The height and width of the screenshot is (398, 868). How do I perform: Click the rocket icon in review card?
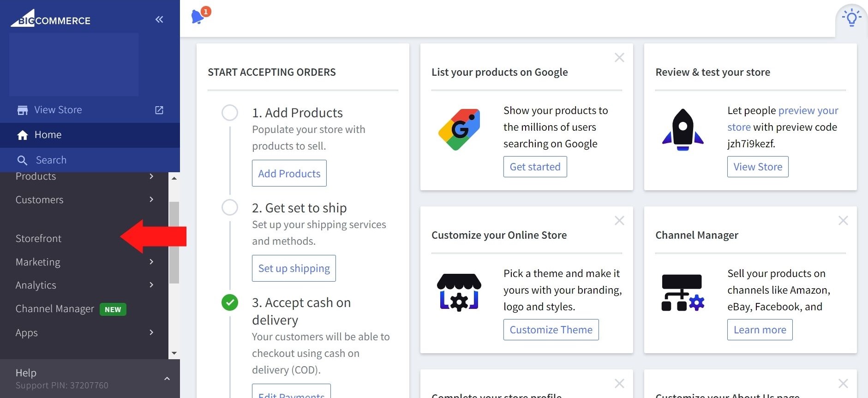point(683,129)
